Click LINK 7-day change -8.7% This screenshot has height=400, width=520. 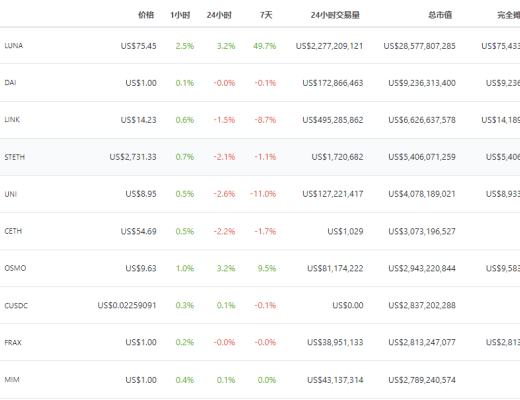click(x=265, y=120)
